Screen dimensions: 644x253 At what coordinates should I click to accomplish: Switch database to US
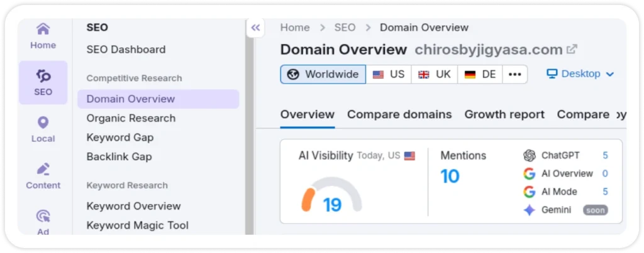click(x=389, y=74)
